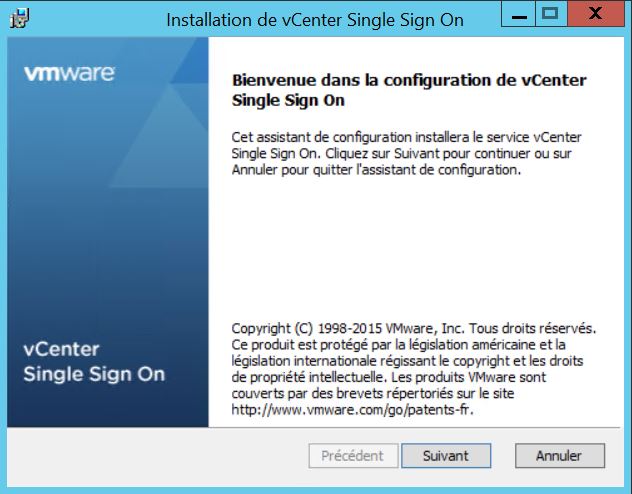This screenshot has height=494, width=632.
Task: Maximize the installer dialog window
Action: click(549, 15)
